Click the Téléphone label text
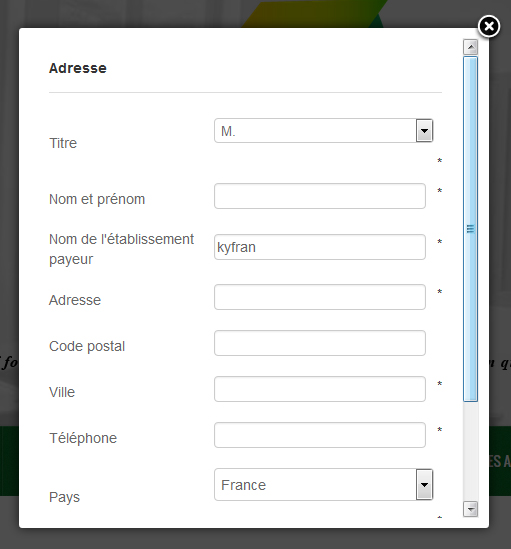The height and width of the screenshot is (549, 511). point(83,438)
